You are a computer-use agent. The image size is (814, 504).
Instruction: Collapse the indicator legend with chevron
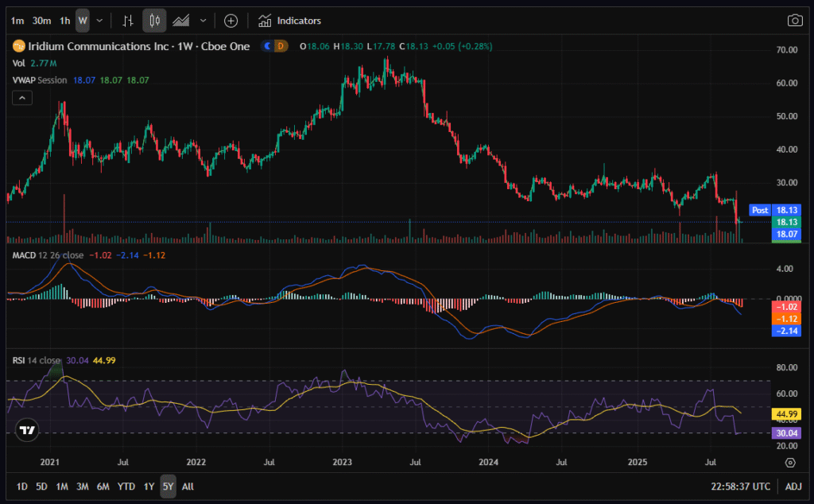(x=22, y=98)
